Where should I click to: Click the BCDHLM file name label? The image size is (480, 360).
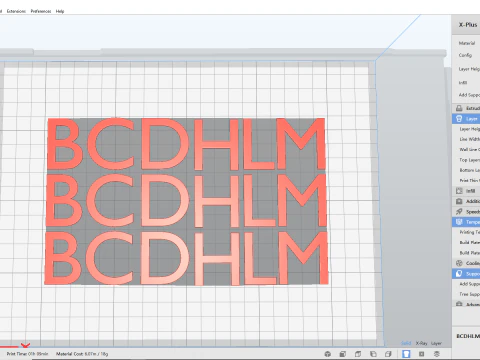468,336
